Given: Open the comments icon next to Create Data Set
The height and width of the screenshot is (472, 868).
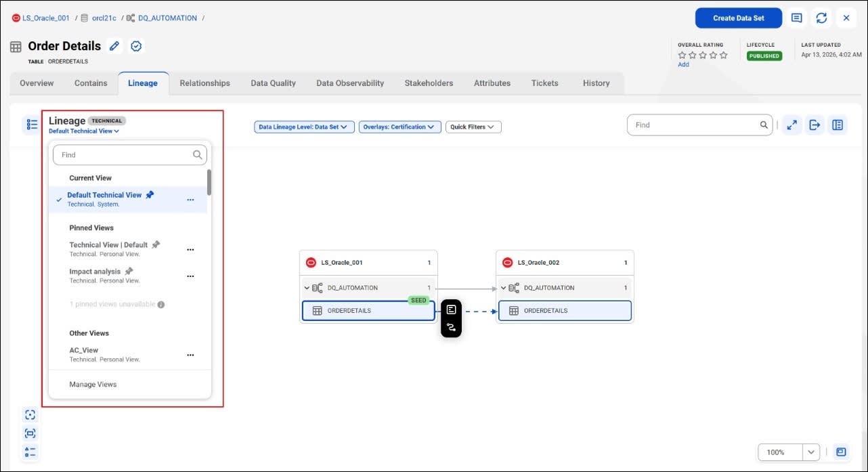Looking at the screenshot, I should [x=797, y=18].
